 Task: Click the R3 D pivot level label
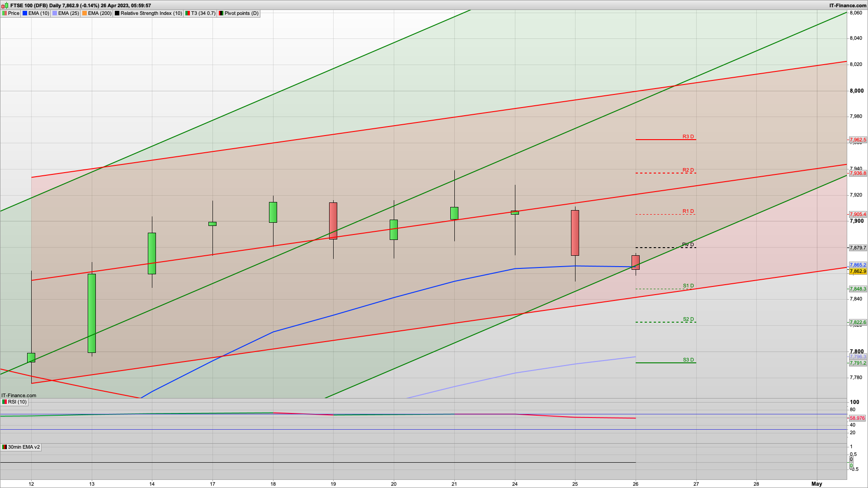[x=688, y=136]
